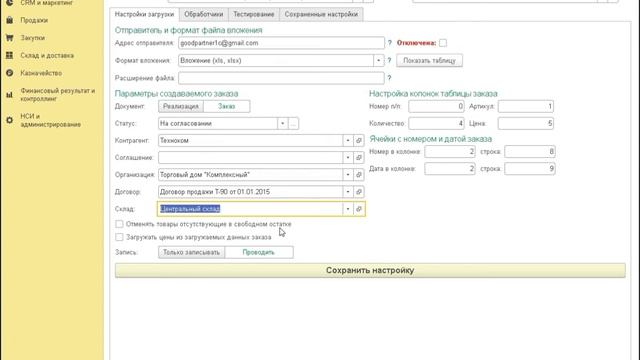
Task: Click Адрес отправителя email field
Action: (x=281, y=43)
